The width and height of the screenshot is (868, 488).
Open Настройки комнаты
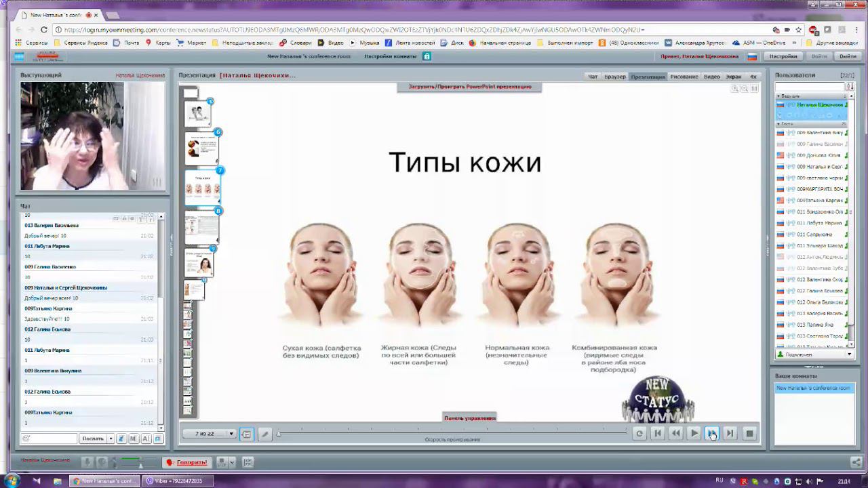click(390, 56)
